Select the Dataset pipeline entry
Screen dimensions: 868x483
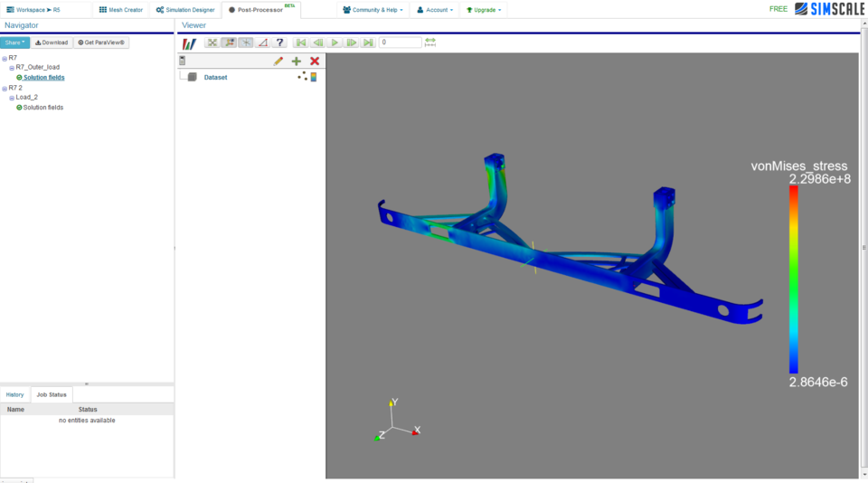tap(215, 78)
